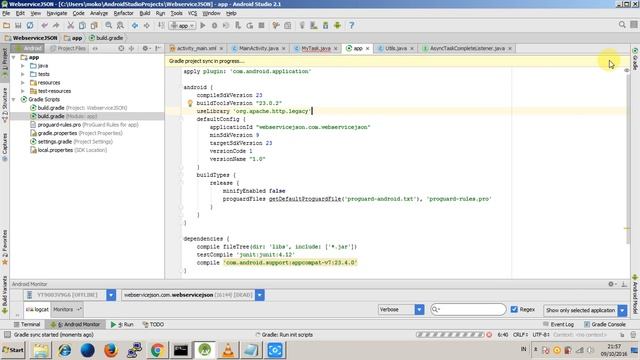
Task: Click the Cut scissors icon
Action: [x=71, y=25]
